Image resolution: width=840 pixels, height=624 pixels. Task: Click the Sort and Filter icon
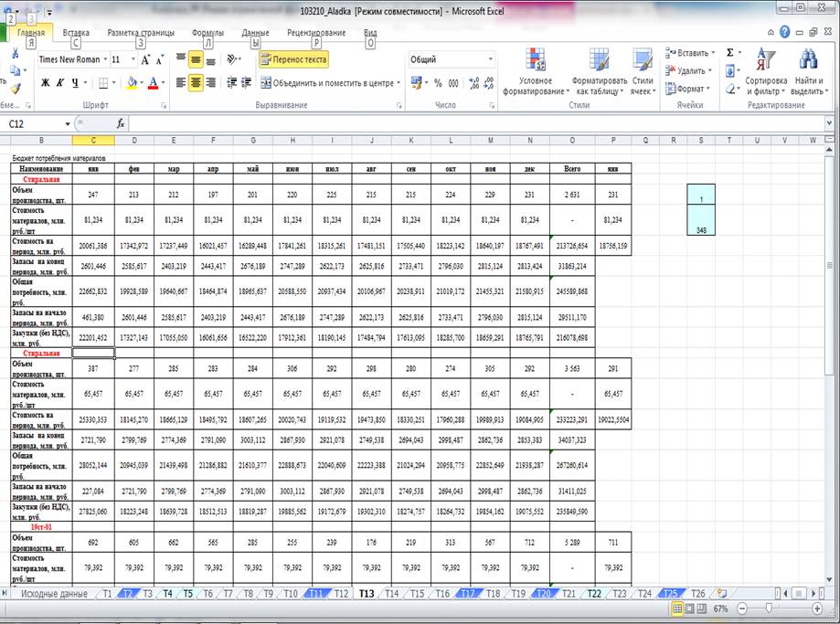coord(764,73)
